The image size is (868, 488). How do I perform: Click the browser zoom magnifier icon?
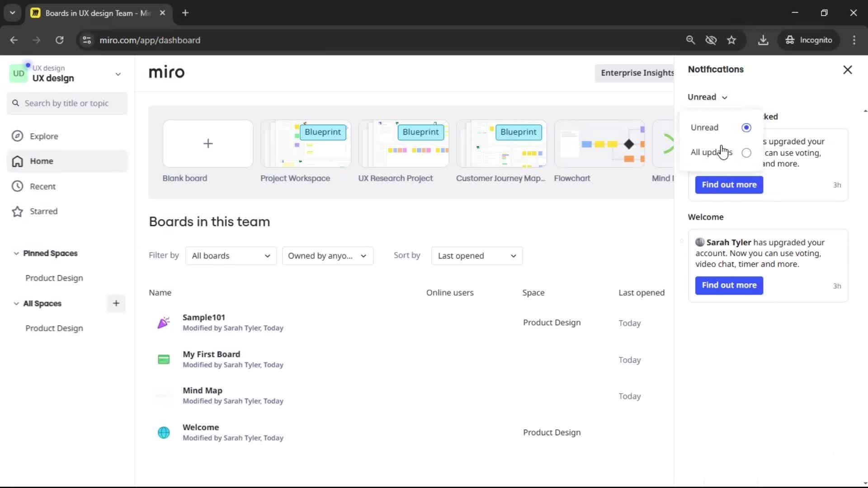pyautogui.click(x=690, y=40)
